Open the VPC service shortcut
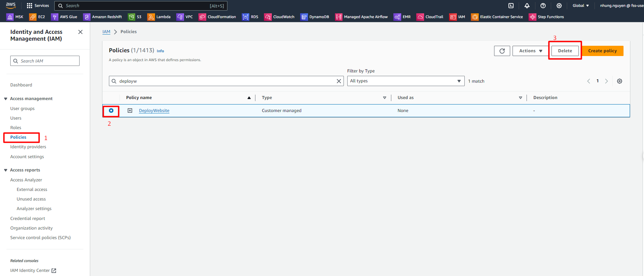 (185, 17)
